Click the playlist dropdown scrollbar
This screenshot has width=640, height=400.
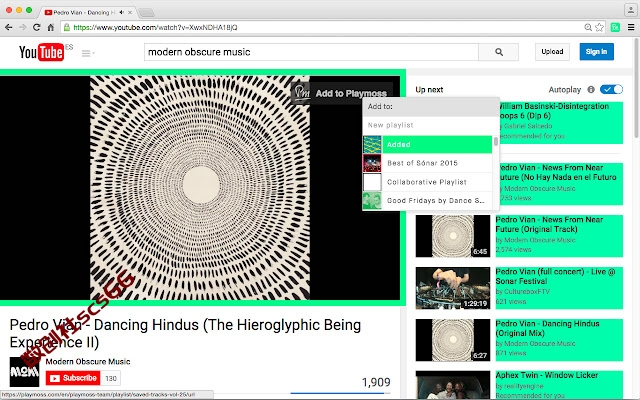click(496, 141)
